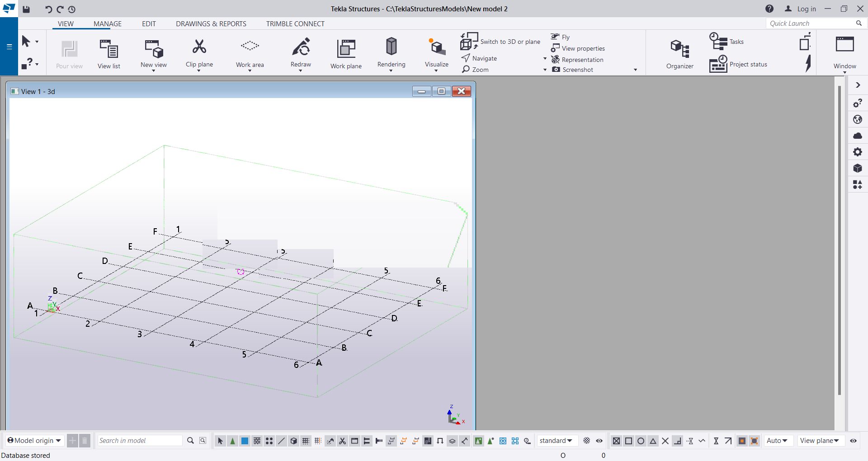
Task: Open the View plane snapping dropdown
Action: (820, 441)
